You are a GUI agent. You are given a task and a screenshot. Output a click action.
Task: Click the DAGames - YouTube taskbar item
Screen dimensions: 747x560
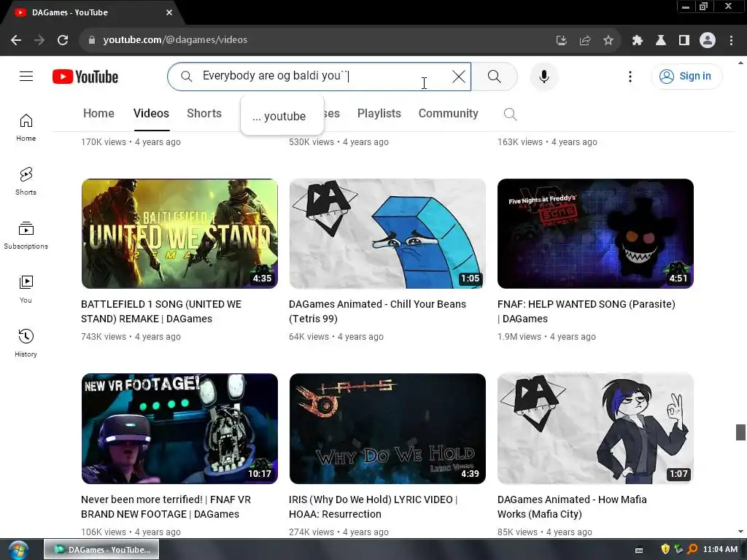pyautogui.click(x=101, y=550)
